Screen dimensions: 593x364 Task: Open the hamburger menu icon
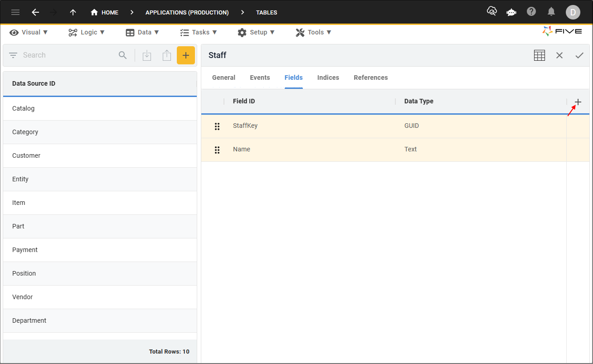15,12
